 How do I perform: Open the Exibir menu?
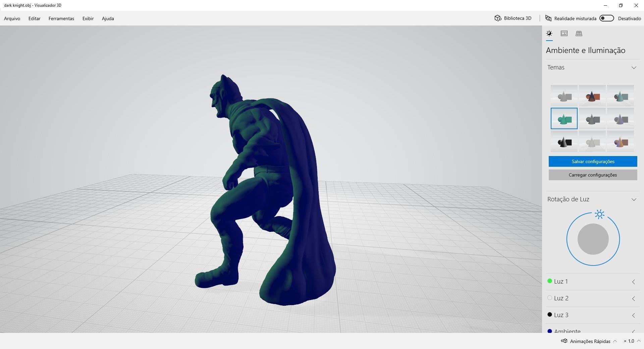(88, 18)
